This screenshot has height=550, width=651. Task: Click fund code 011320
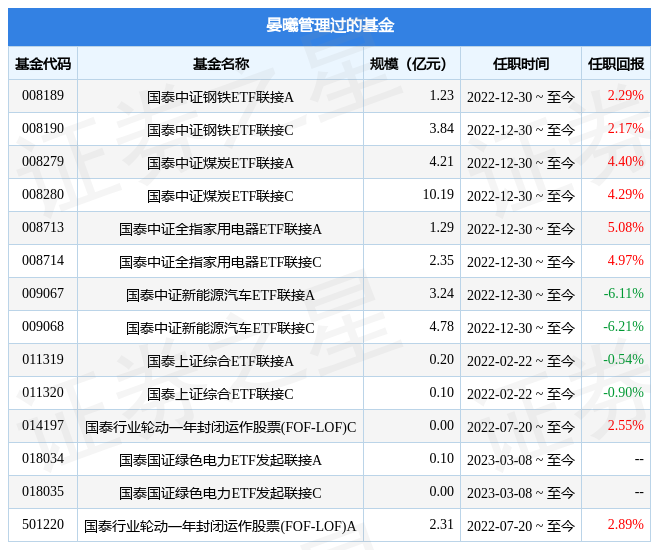click(x=43, y=393)
